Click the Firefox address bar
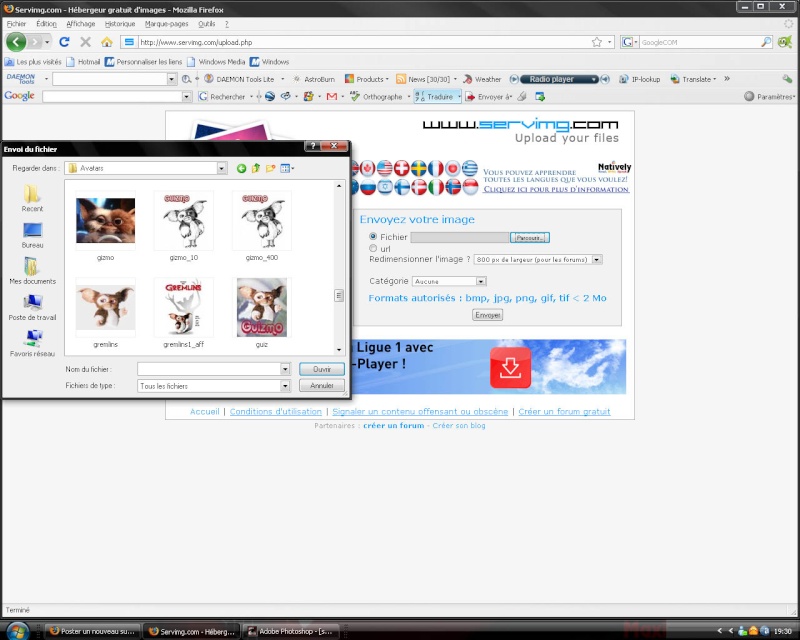 [x=363, y=42]
